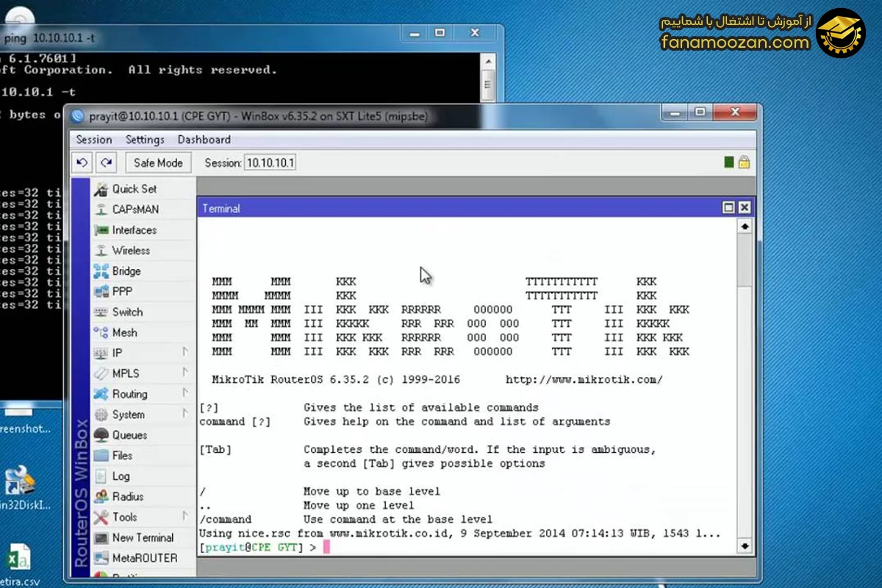Open the MetaROUTER menu item

tap(143, 559)
